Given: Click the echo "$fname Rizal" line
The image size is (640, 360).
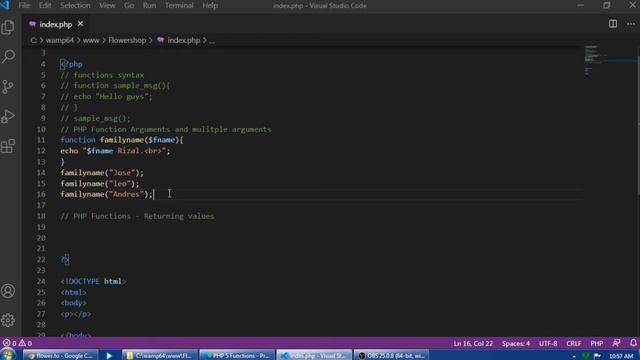Looking at the screenshot, I should [115, 151].
